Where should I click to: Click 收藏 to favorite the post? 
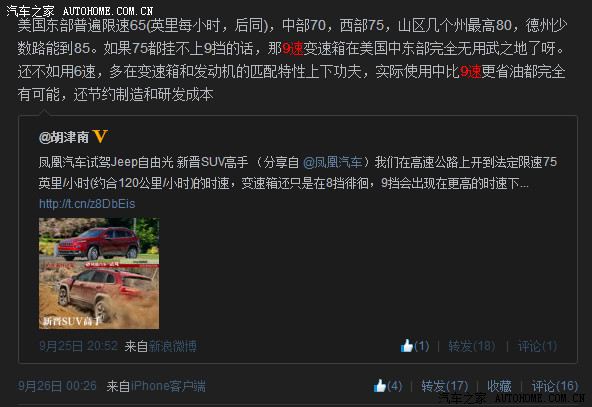click(x=499, y=386)
